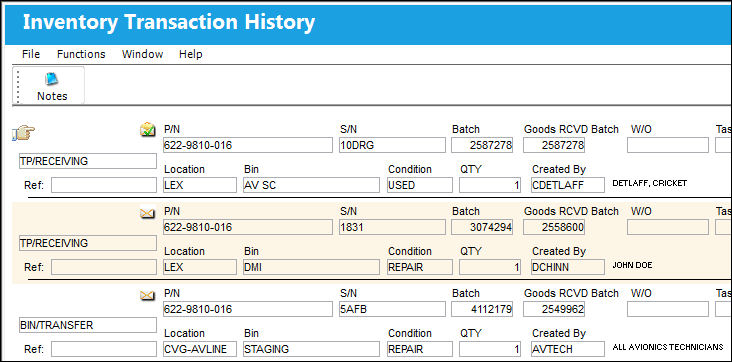
Task: Click Condition field in the AVTECH record
Action: click(420, 349)
